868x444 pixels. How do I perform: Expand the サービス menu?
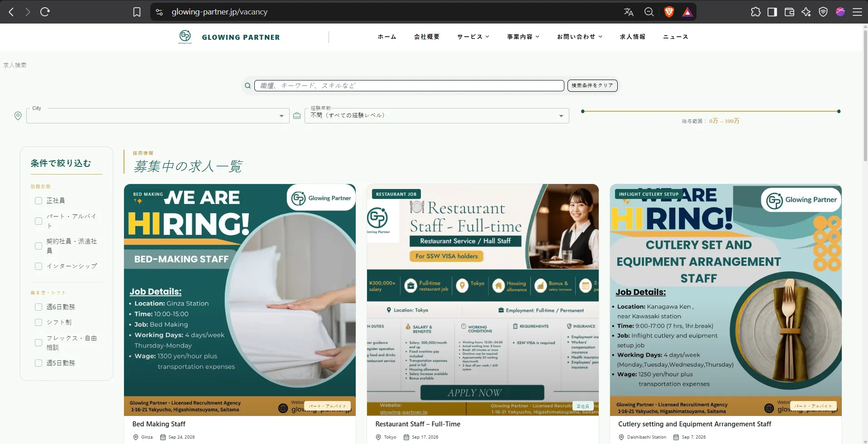pos(473,37)
